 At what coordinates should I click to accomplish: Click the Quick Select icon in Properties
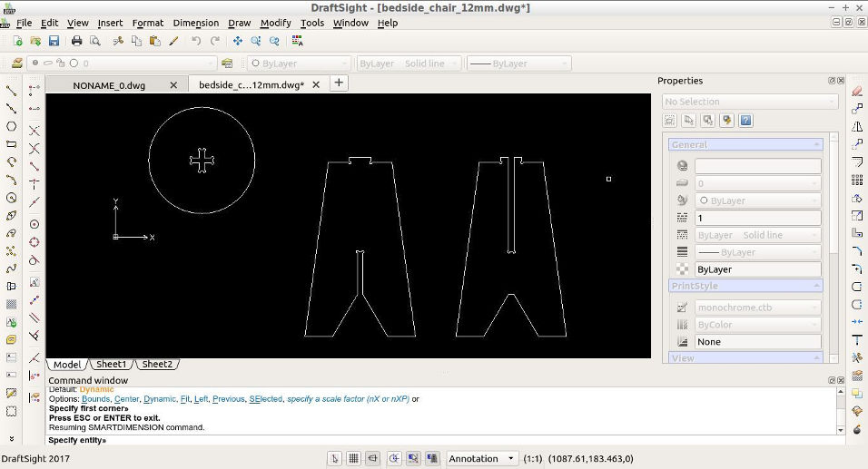pos(727,121)
